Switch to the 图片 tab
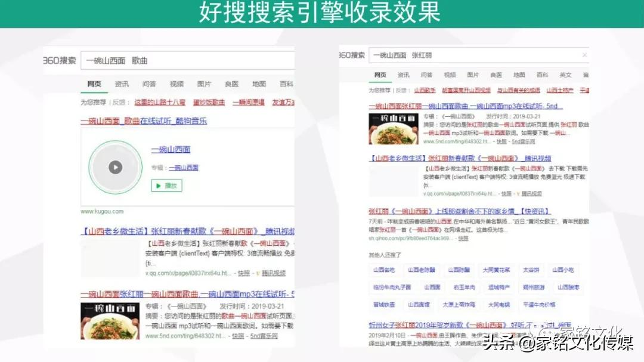Screen dimensions: 644x362 coord(204,83)
